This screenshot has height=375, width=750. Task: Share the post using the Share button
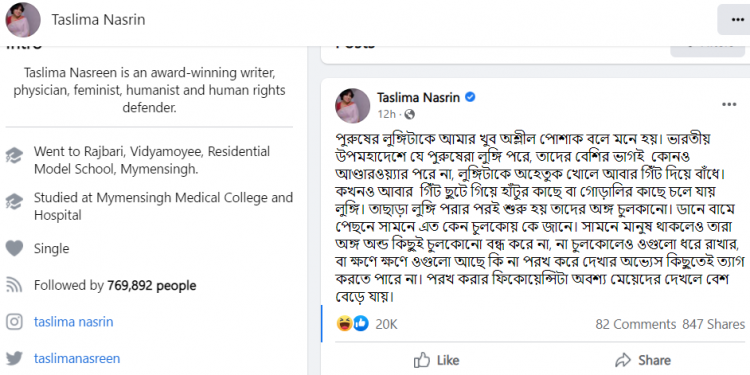tap(643, 360)
